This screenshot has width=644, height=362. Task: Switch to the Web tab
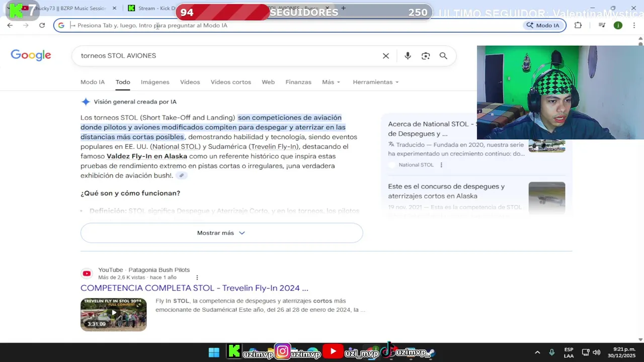[268, 82]
